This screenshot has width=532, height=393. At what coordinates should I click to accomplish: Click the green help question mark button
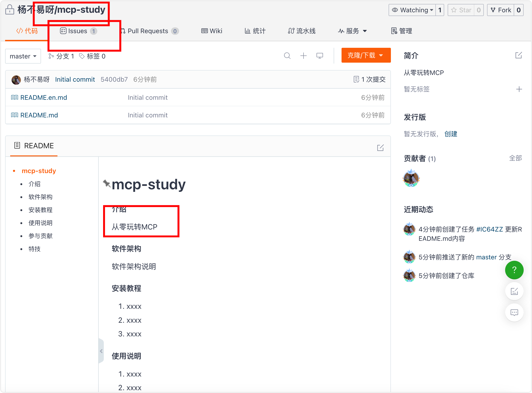tap(514, 270)
